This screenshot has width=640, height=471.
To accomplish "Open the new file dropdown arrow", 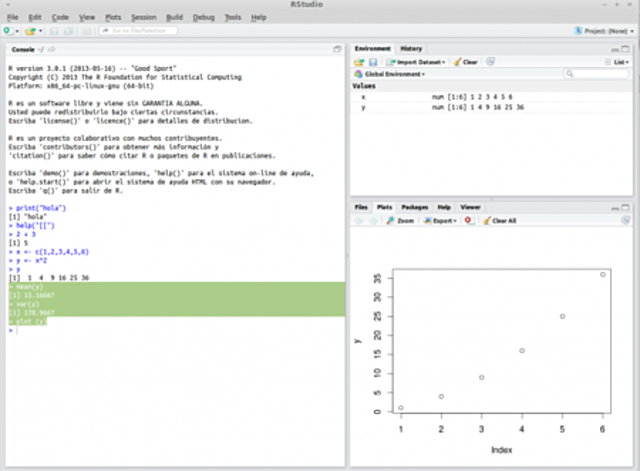I will pos(17,31).
